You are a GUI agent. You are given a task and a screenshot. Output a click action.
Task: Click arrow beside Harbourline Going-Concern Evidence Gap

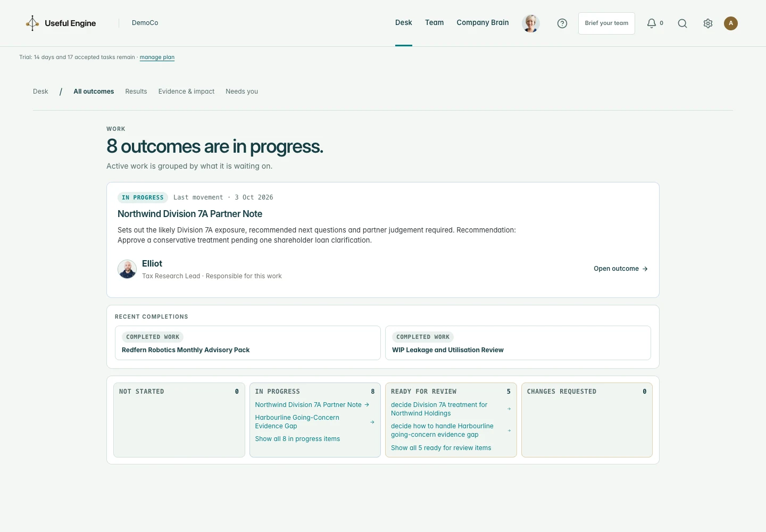pos(372,422)
